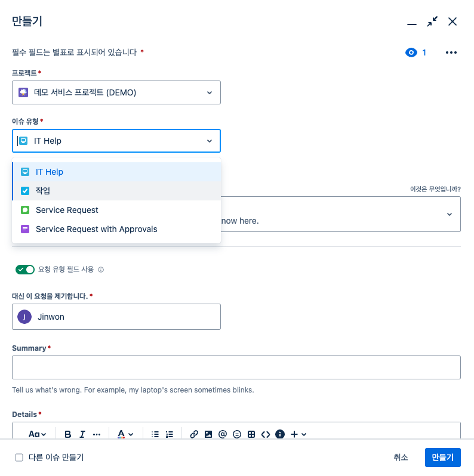Screen dimensions: 474x476
Task: Toggle the 요청 유형 필드 사용 switch
Action: point(25,270)
